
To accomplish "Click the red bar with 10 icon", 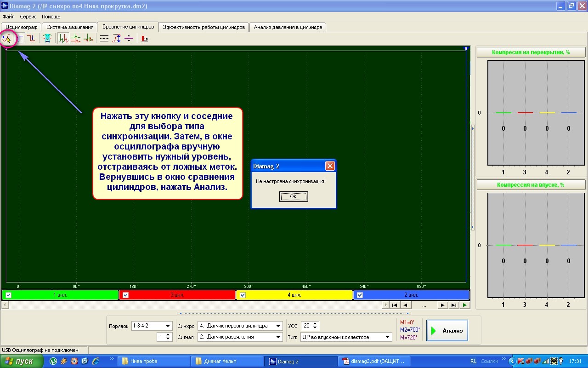I will 145,39.
